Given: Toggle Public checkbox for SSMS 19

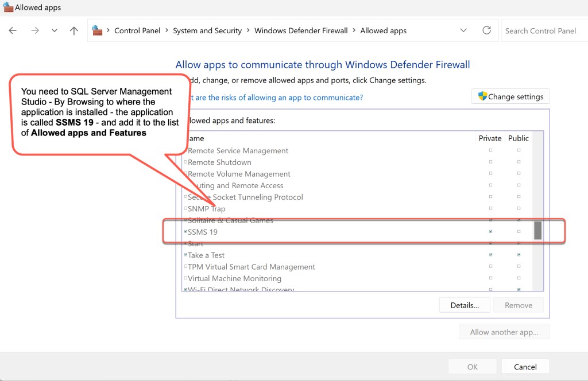Looking at the screenshot, I should [519, 232].
